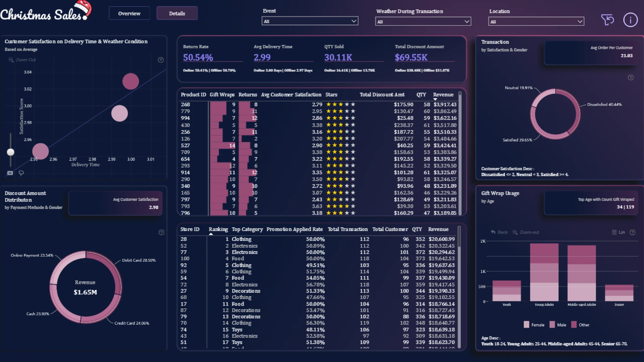Select the bottom-left scatter bubble

click(40, 152)
